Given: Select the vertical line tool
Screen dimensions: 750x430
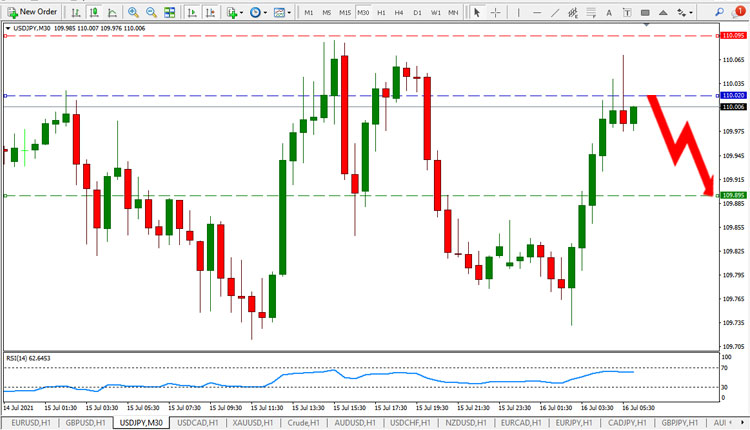Looking at the screenshot, I should 518,12.
